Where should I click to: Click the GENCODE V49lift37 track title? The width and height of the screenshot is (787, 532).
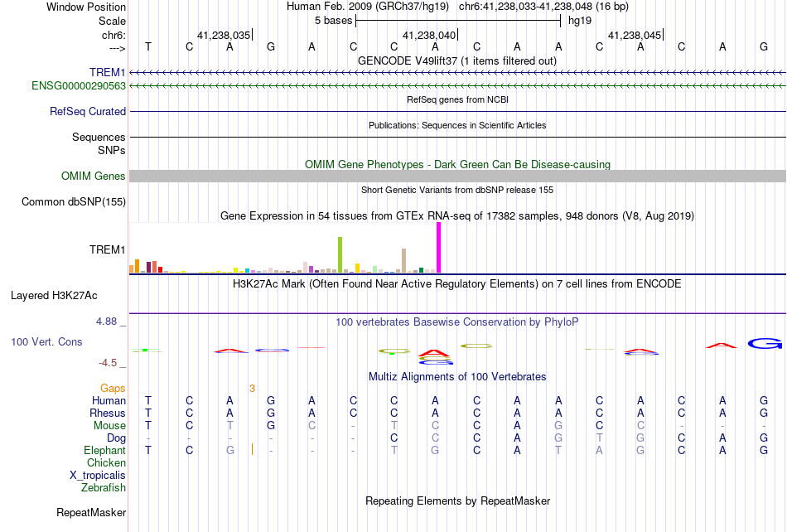[457, 60]
